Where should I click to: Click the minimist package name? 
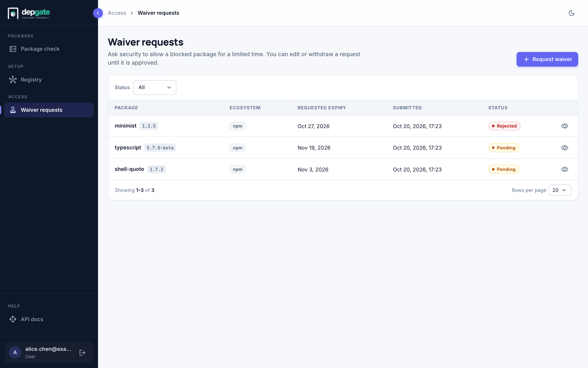[x=125, y=126]
